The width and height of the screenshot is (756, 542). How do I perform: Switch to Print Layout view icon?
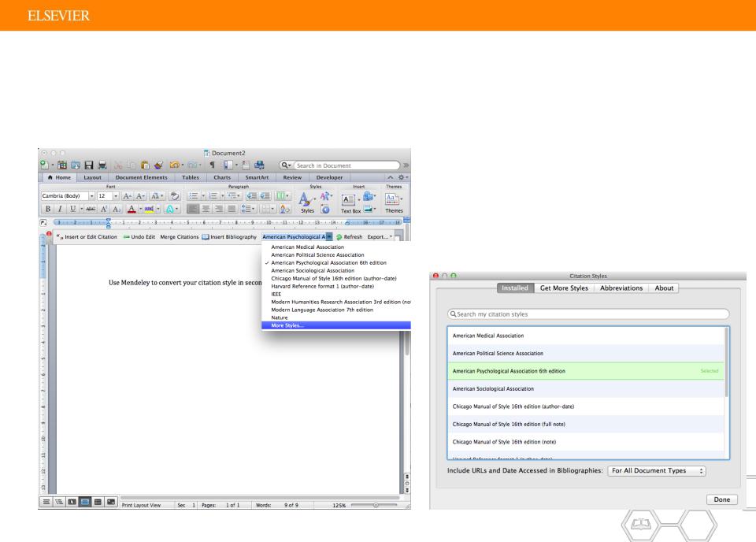85,502
